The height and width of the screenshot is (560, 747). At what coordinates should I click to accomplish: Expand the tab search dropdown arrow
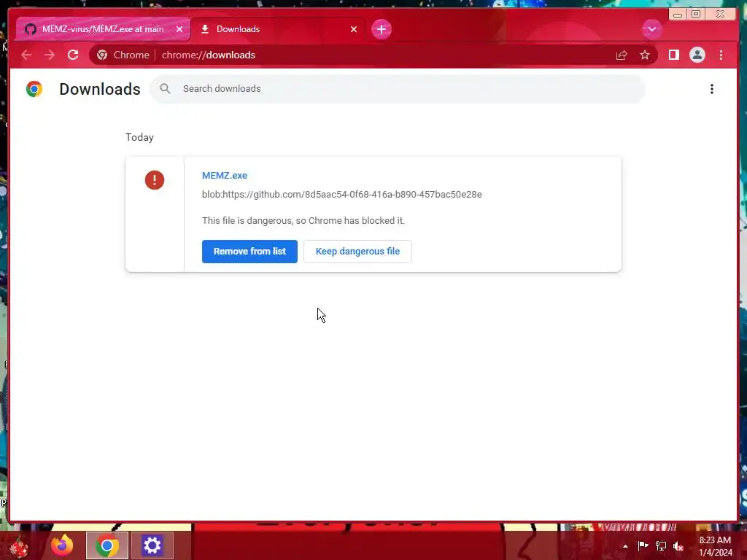(x=651, y=29)
